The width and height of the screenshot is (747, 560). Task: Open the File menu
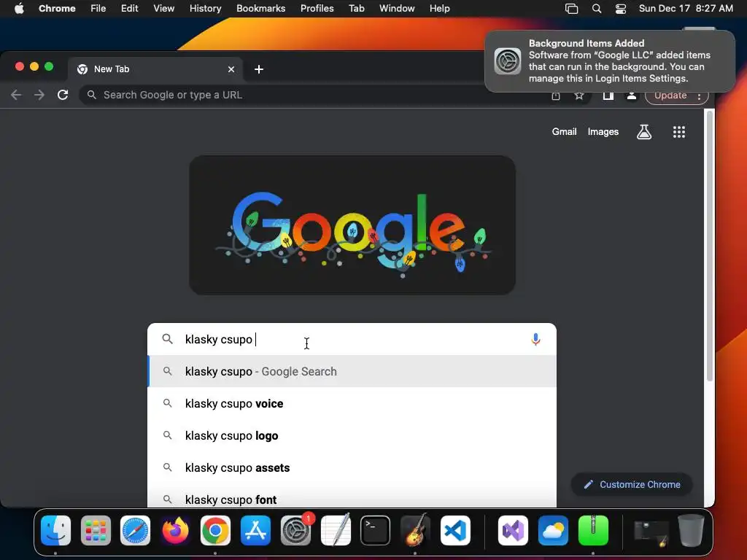point(98,9)
